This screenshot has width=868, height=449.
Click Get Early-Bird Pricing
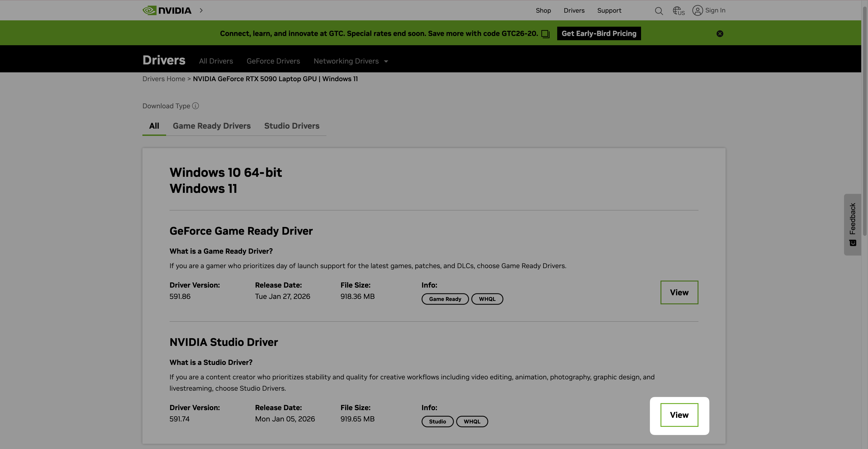click(599, 33)
